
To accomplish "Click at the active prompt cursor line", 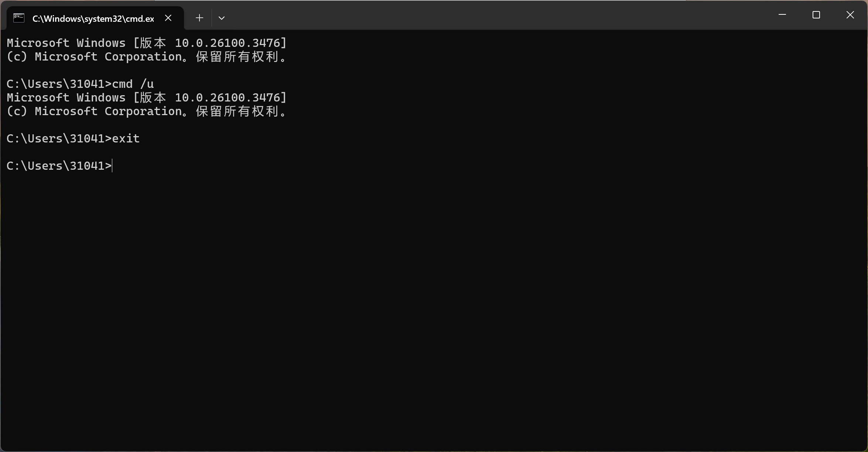I will click(x=59, y=166).
